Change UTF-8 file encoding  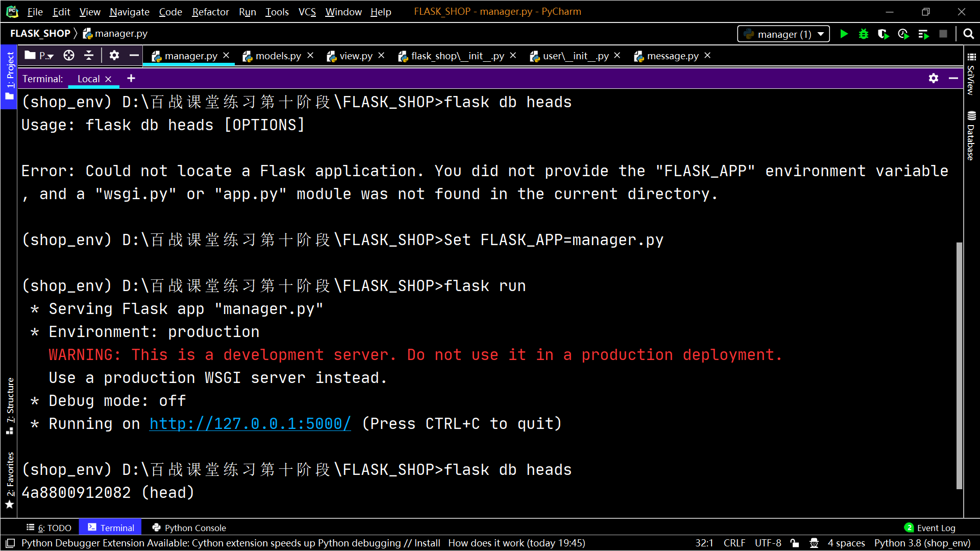768,543
